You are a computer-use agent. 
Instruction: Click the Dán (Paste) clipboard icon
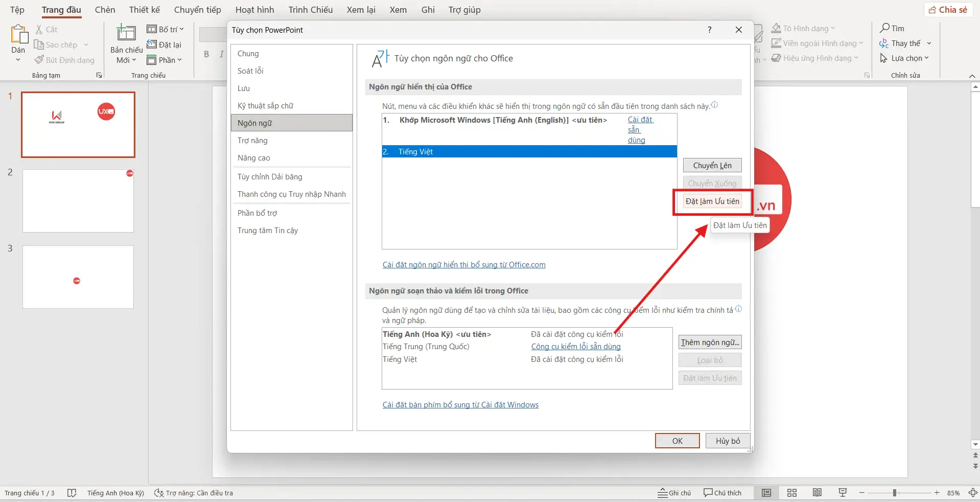(18, 35)
